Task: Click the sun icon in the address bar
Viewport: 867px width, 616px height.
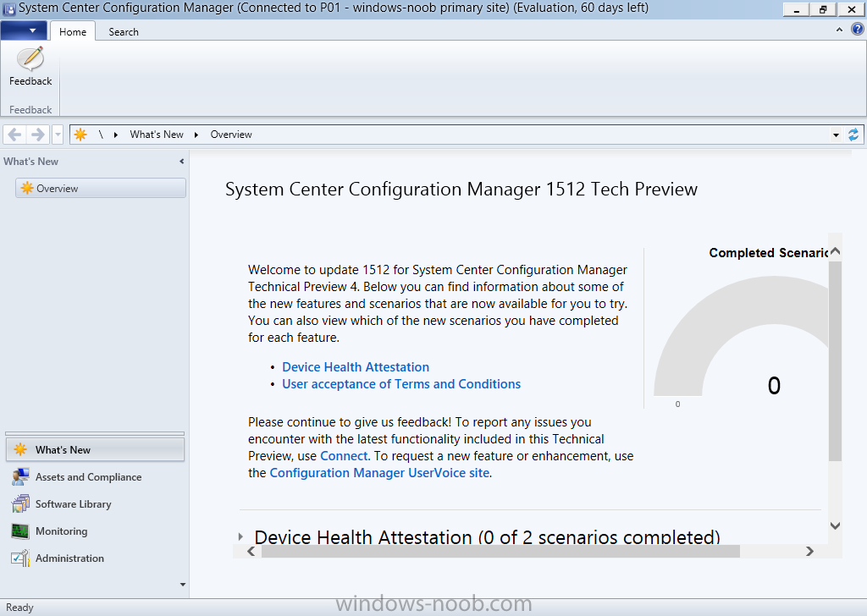Action: point(80,135)
